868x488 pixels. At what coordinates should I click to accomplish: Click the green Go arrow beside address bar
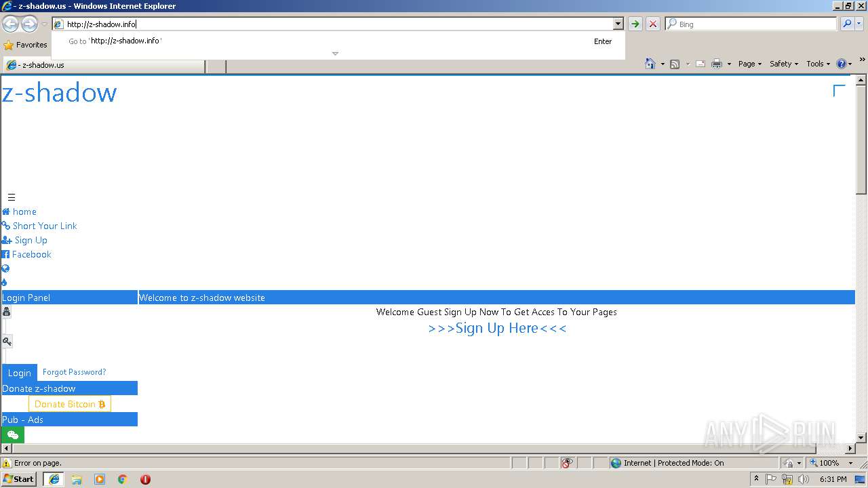click(x=635, y=24)
